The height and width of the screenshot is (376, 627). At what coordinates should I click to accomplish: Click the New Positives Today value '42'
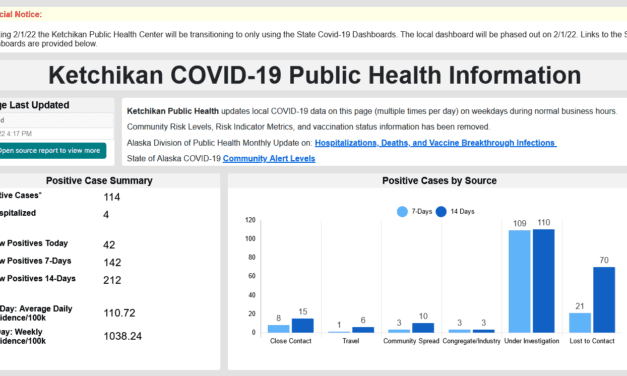click(x=109, y=245)
